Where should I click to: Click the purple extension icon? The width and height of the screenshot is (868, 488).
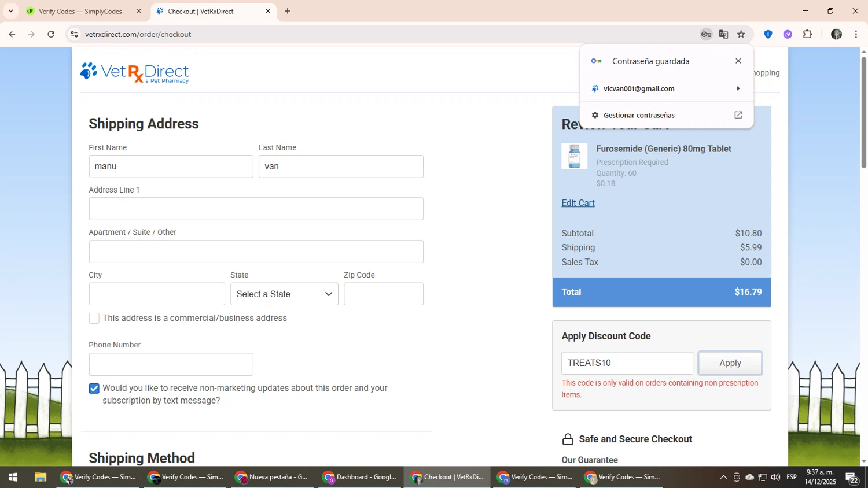click(x=788, y=34)
